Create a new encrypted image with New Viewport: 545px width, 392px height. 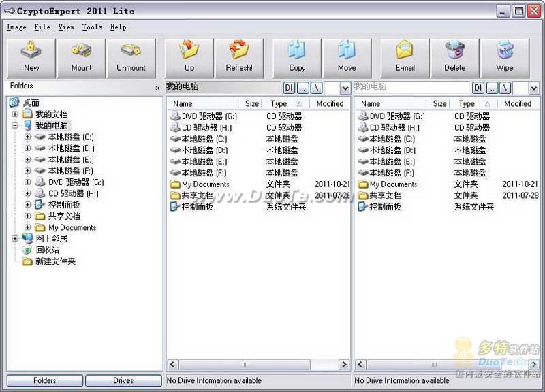coord(31,58)
